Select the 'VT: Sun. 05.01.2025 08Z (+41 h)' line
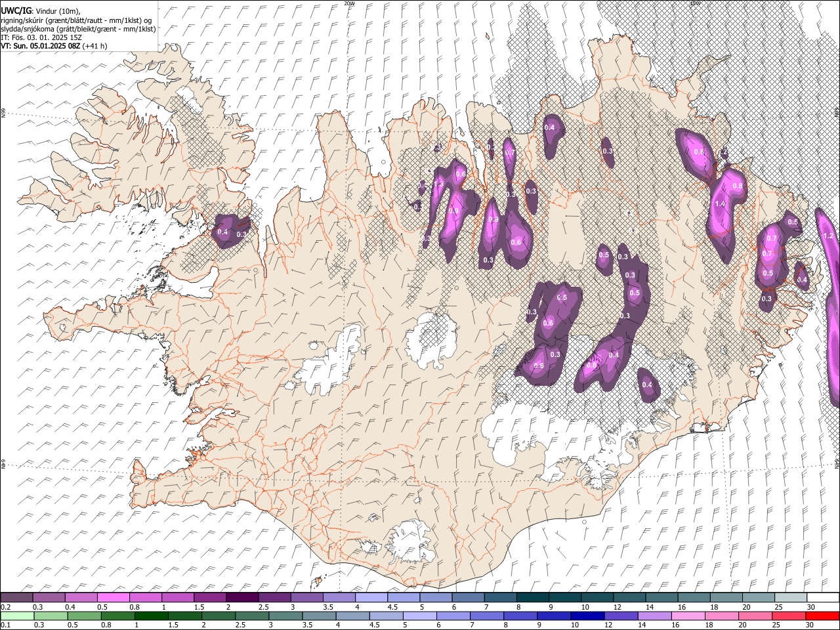 pos(54,46)
